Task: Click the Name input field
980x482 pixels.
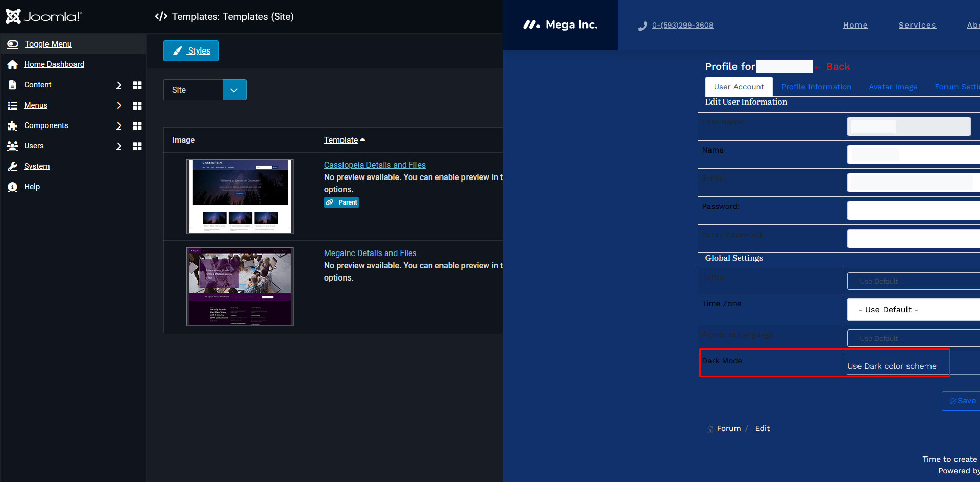Action: click(x=913, y=155)
